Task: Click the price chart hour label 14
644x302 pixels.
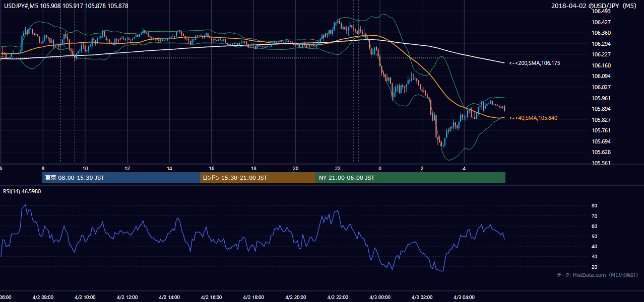Action: click(x=169, y=169)
